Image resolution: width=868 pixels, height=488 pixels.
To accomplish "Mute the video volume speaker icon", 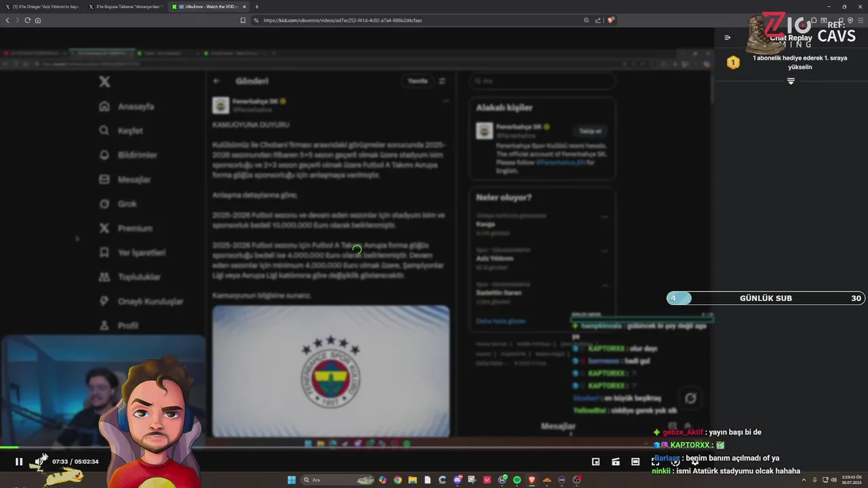I will [x=39, y=462].
